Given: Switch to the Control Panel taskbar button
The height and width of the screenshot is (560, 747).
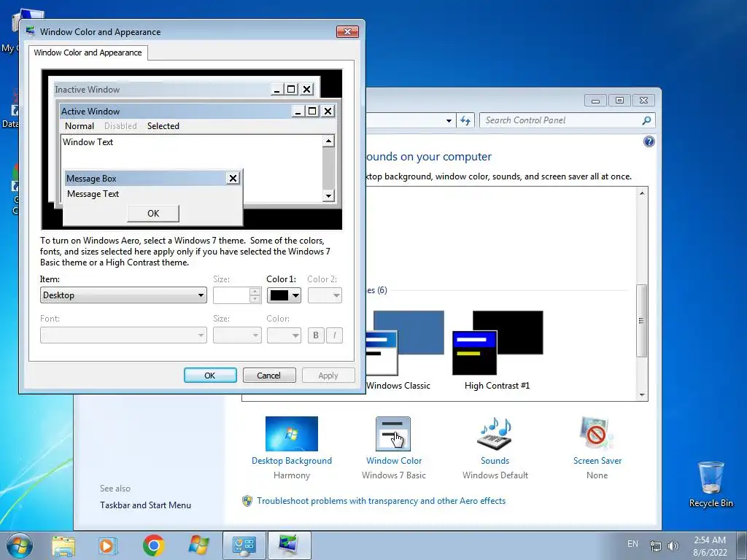Looking at the screenshot, I should pos(244,545).
